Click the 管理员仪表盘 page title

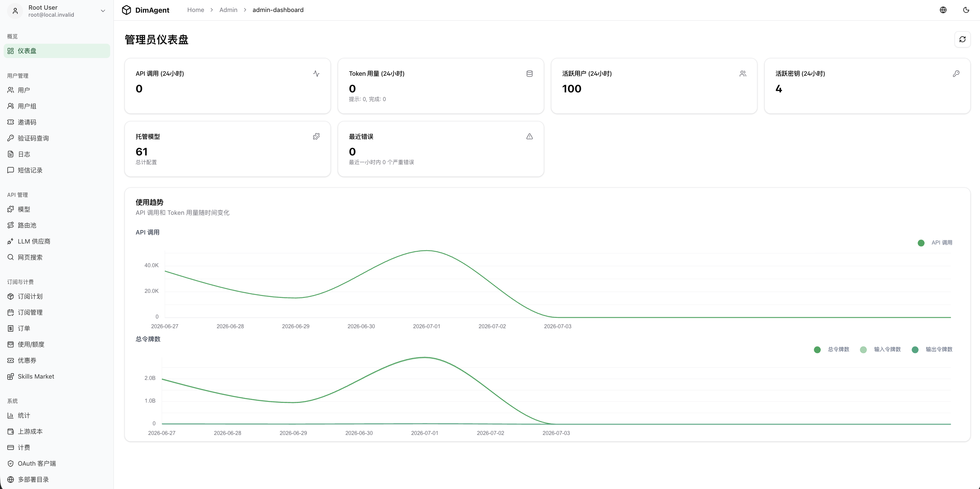click(x=156, y=40)
